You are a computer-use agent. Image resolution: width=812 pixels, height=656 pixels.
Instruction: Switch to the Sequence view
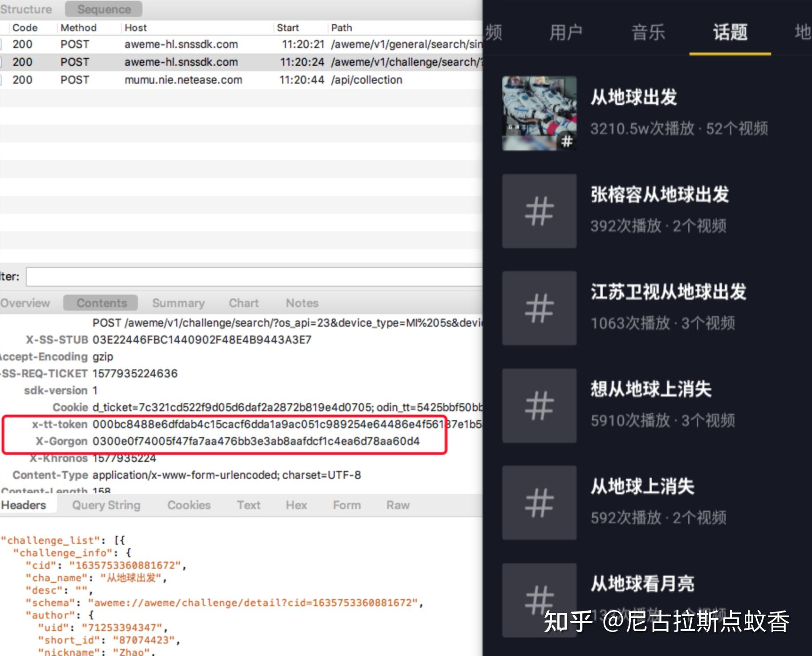(x=103, y=8)
